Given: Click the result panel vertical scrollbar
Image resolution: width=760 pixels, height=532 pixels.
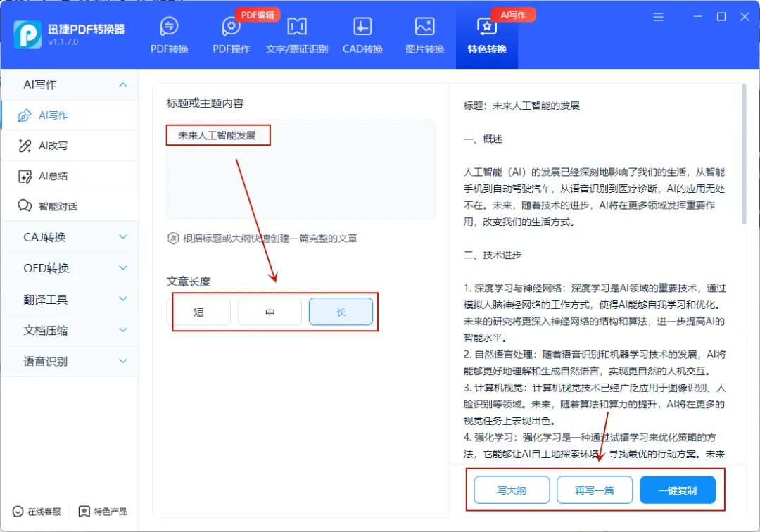Looking at the screenshot, I should click(x=744, y=154).
